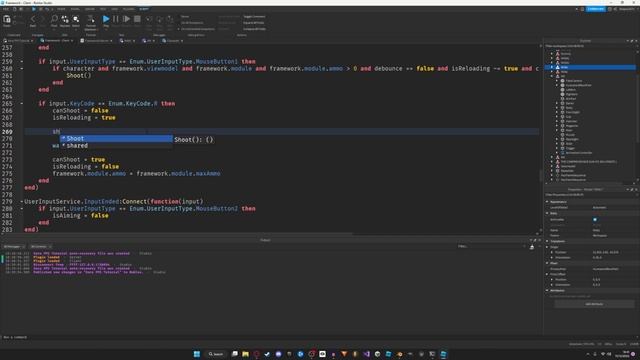Click Toggle Comment in the ribbon
This screenshot has width=640, height=360.
pyautogui.click(x=254, y=17)
